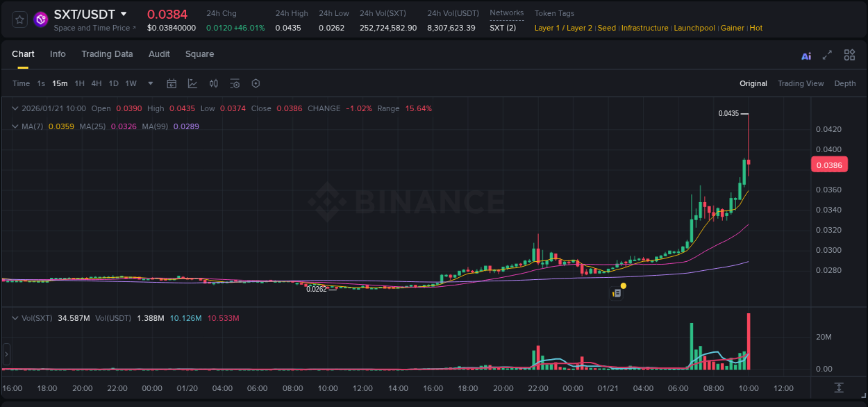The image size is (868, 407).
Task: Open the SXT/USDT pair dropdown
Action: (123, 14)
